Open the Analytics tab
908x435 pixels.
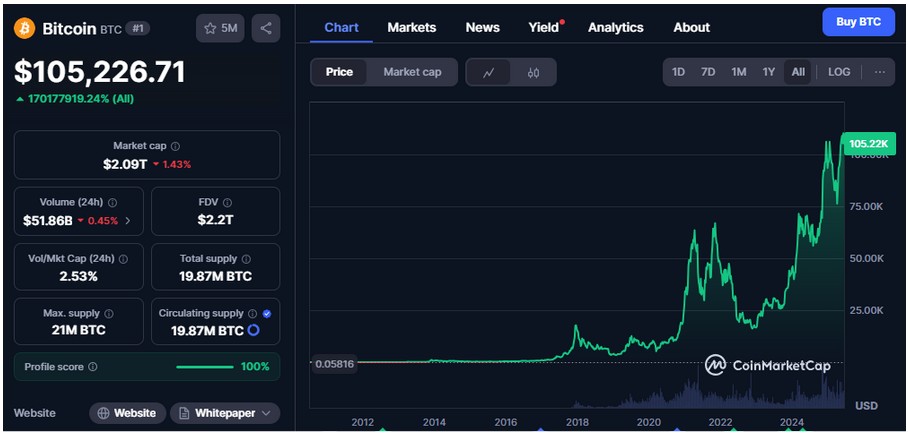coord(616,27)
